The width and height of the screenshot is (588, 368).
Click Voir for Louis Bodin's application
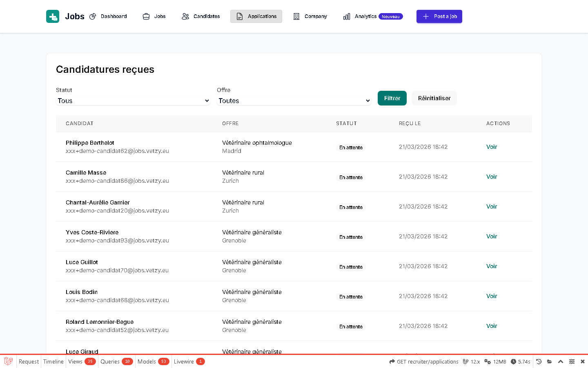coord(492,296)
